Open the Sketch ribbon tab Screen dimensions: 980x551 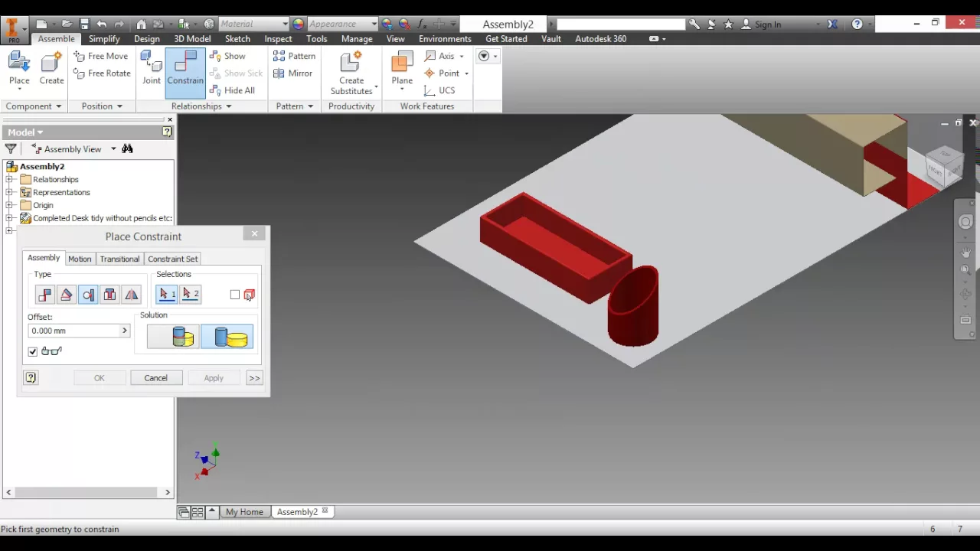pyautogui.click(x=237, y=39)
